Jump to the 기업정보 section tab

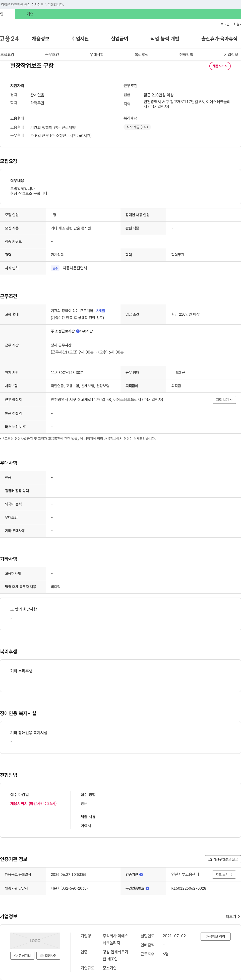[x=231, y=55]
